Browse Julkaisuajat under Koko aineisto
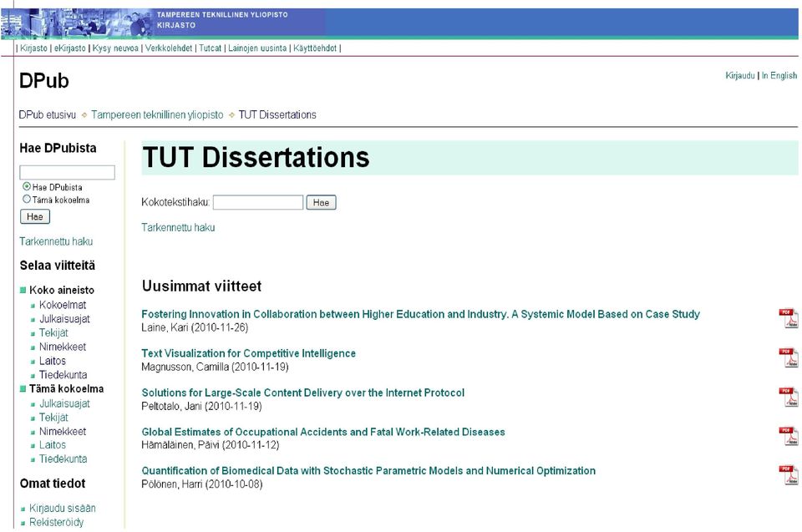 pos(64,319)
